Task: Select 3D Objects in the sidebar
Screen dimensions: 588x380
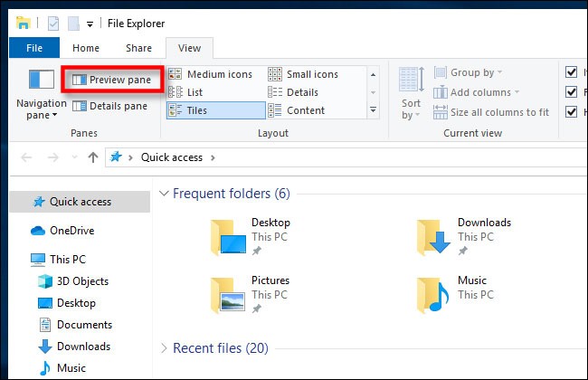Action: click(81, 281)
